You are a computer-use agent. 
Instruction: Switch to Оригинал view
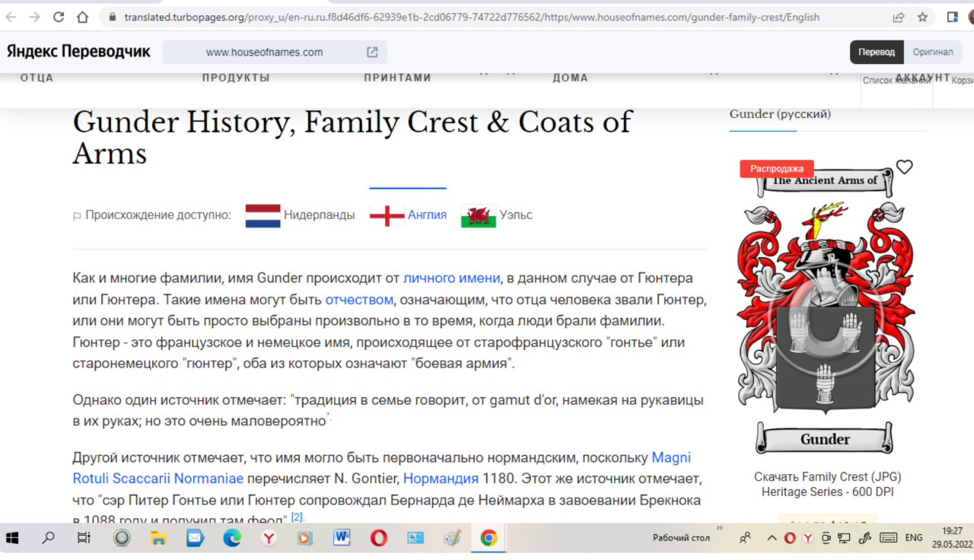[x=932, y=52]
